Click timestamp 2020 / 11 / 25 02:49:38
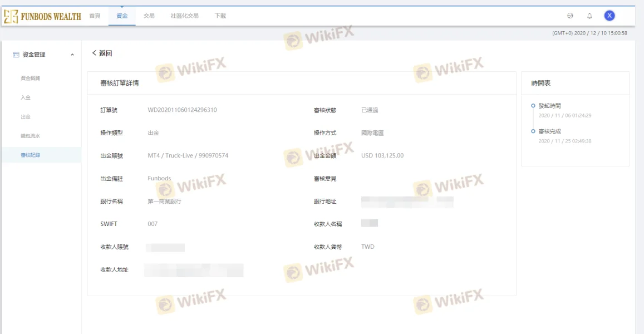The width and height of the screenshot is (644, 334). click(565, 141)
